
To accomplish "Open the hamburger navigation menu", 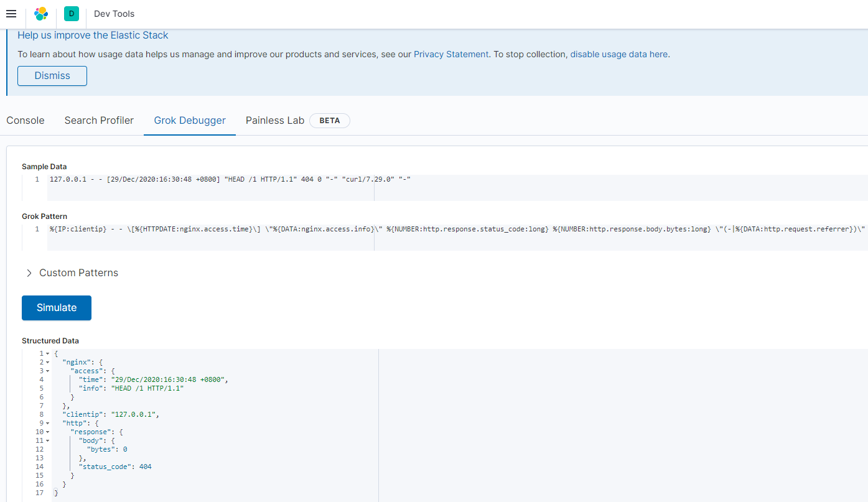I will [11, 14].
